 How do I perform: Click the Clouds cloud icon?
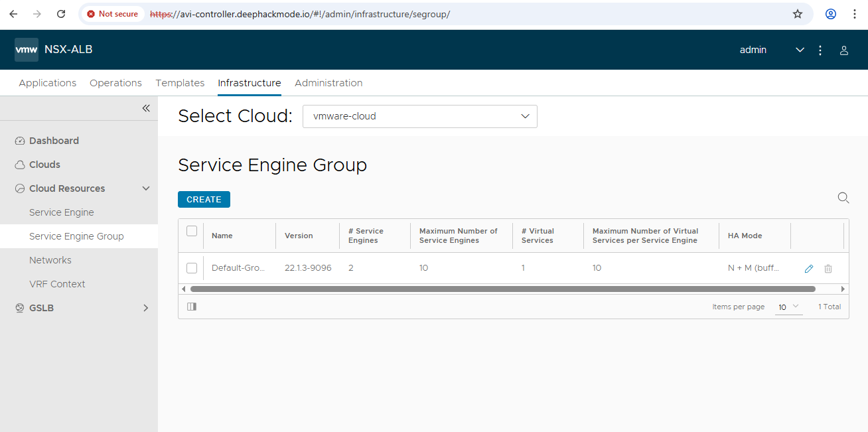[x=20, y=165]
